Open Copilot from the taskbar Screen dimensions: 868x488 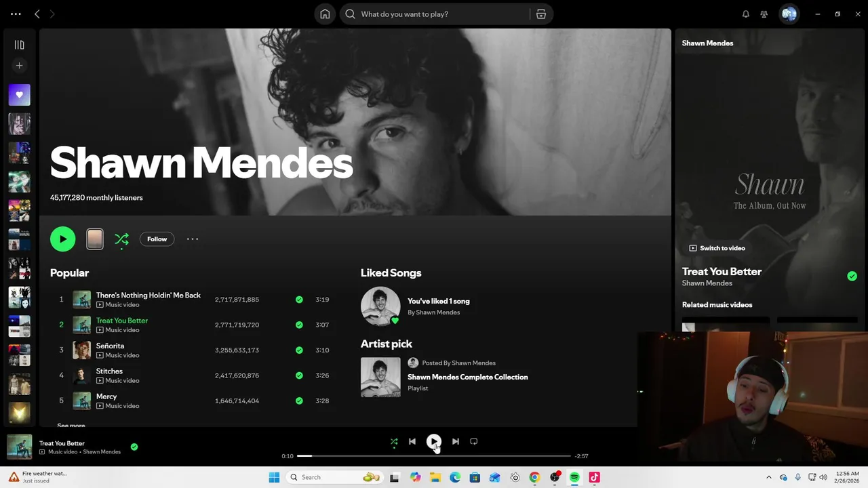[415, 477]
